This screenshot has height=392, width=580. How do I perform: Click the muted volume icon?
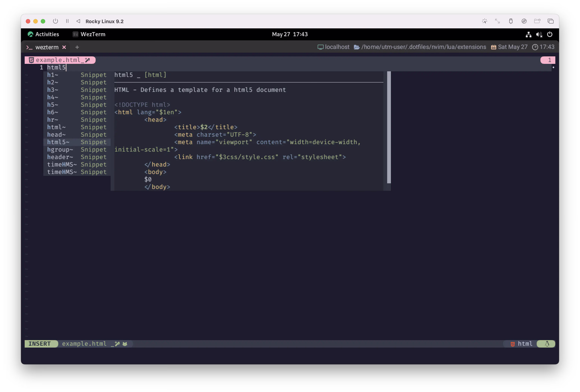coord(539,34)
